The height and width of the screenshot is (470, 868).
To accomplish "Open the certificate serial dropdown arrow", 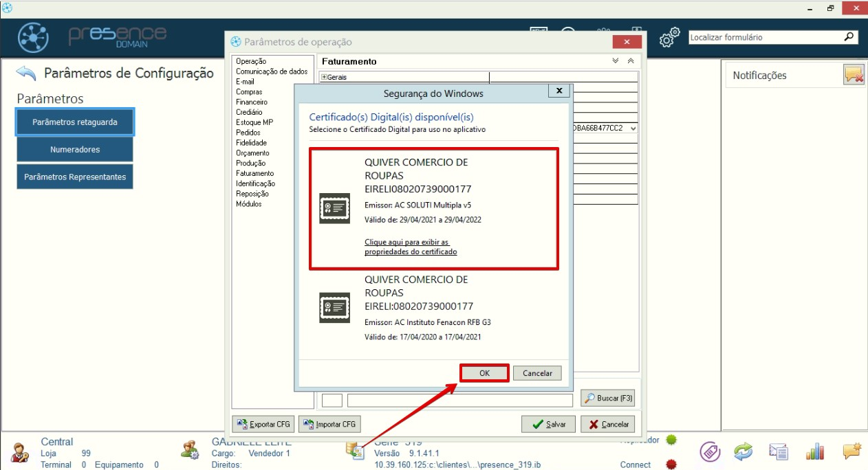I will (633, 128).
